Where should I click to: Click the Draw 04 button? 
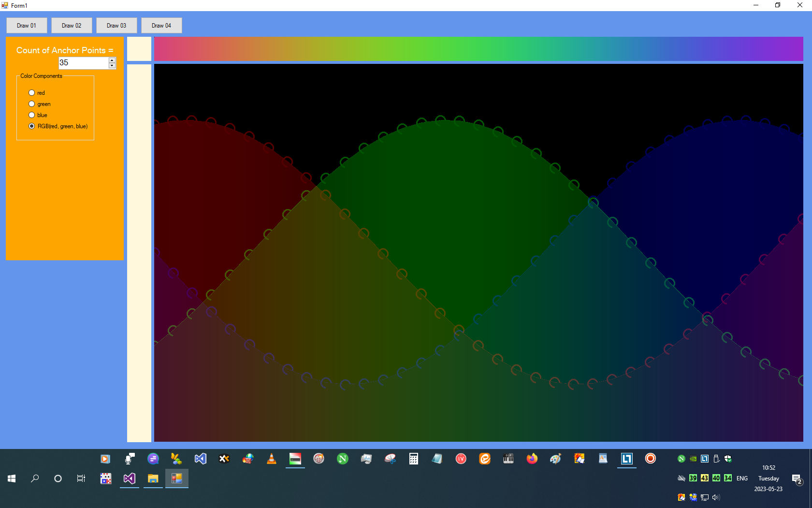pyautogui.click(x=161, y=26)
